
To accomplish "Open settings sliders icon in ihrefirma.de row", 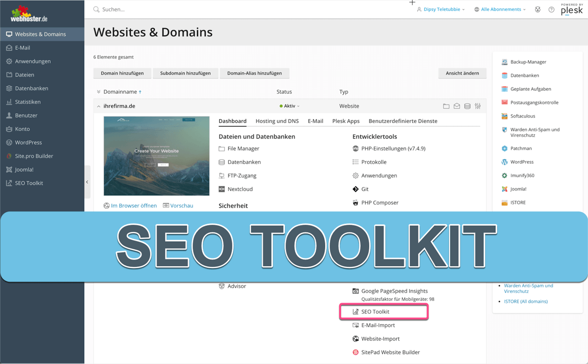I will (x=478, y=106).
